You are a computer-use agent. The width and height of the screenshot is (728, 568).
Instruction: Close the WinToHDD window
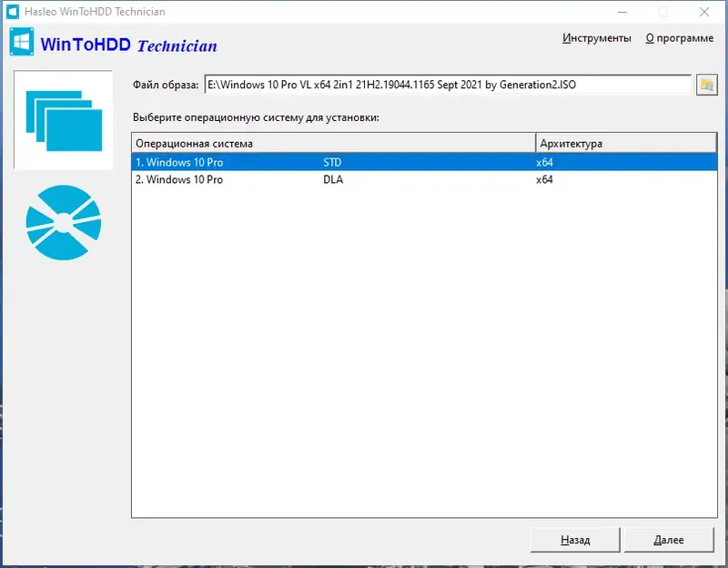pyautogui.click(x=704, y=12)
